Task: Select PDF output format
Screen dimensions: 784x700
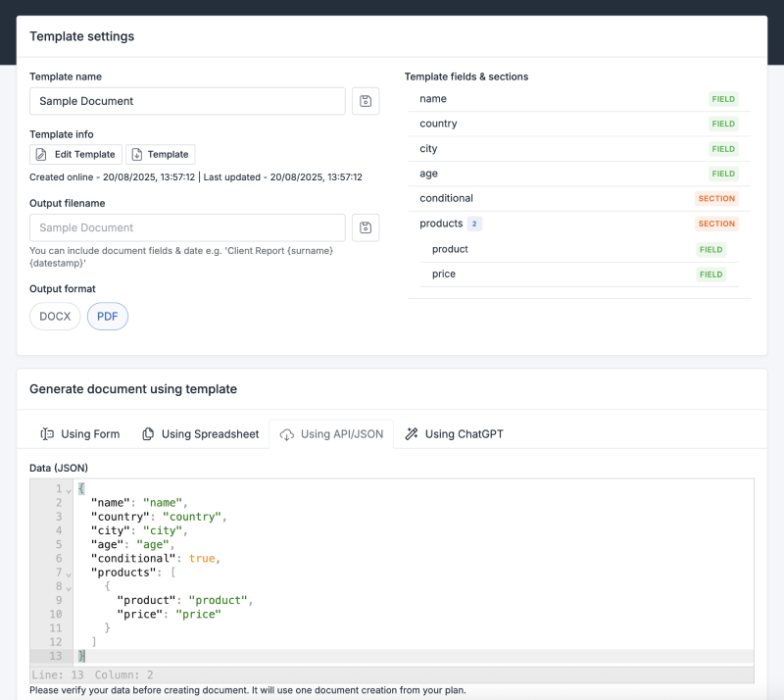Action: [x=108, y=317]
